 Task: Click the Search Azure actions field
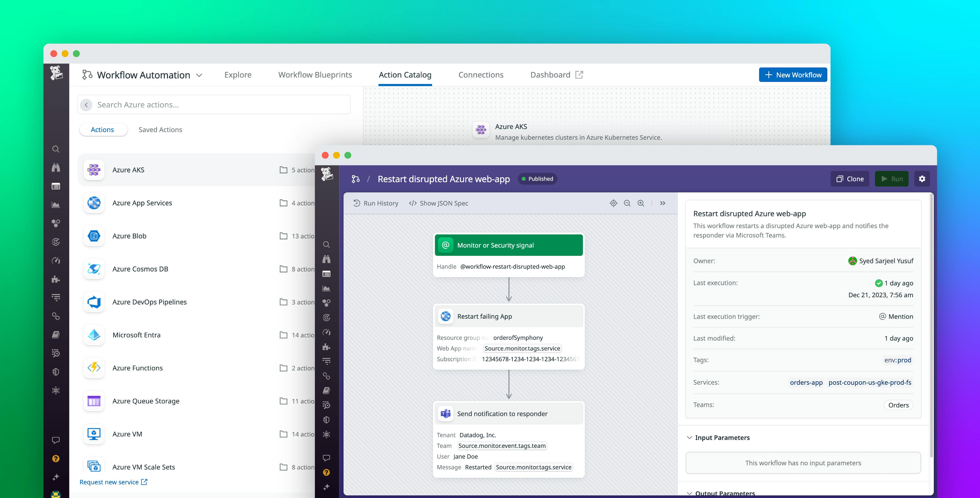pos(214,104)
